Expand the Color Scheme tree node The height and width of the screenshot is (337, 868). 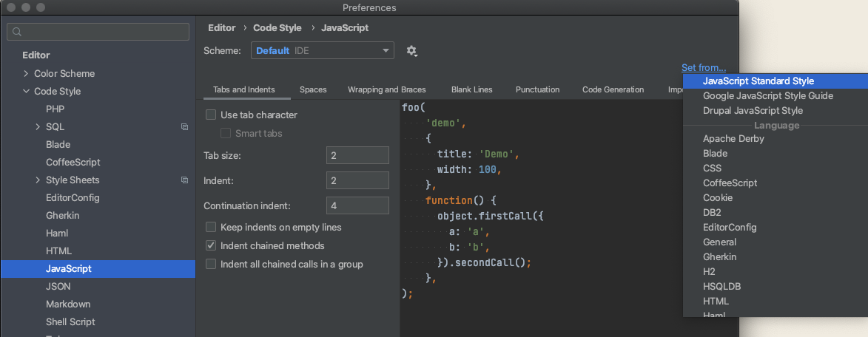click(x=26, y=74)
